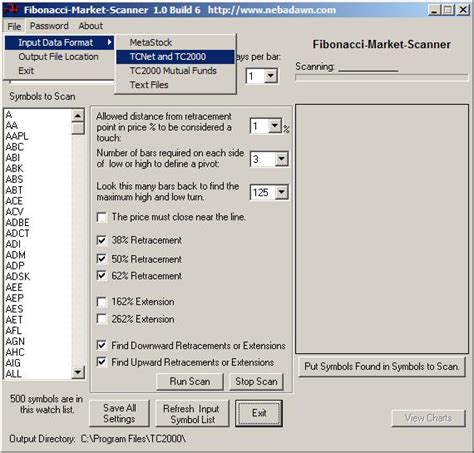Select symbol AA in list
Image resolution: width=474 pixels, height=453 pixels.
click(x=12, y=125)
